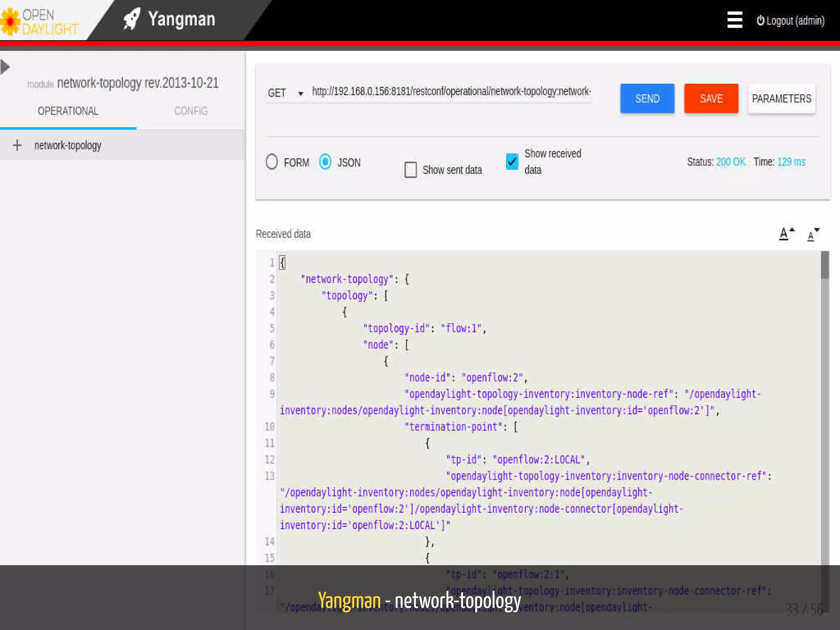This screenshot has width=840, height=630.
Task: Select the JSON radio button
Action: click(x=325, y=162)
